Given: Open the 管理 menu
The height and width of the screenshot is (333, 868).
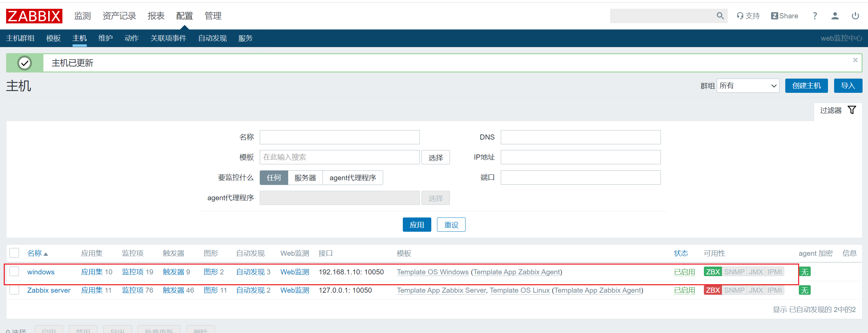Looking at the screenshot, I should click(x=213, y=16).
